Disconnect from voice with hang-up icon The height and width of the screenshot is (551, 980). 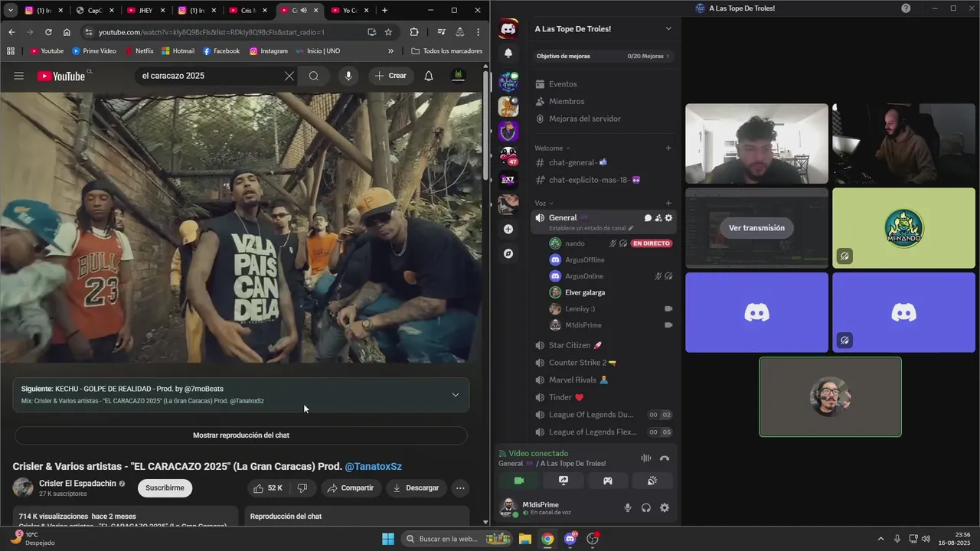point(665,458)
